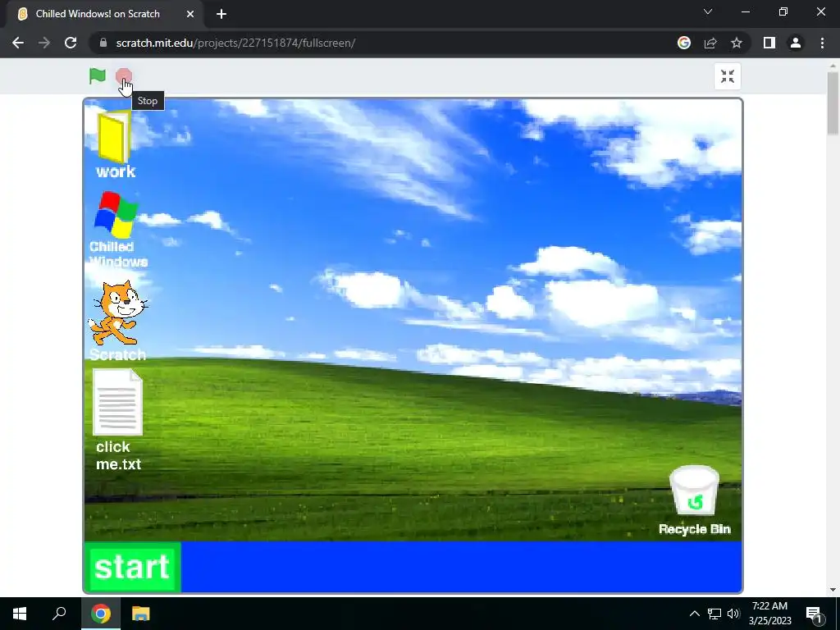Stop the project with red stop button
The image size is (840, 630).
124,76
